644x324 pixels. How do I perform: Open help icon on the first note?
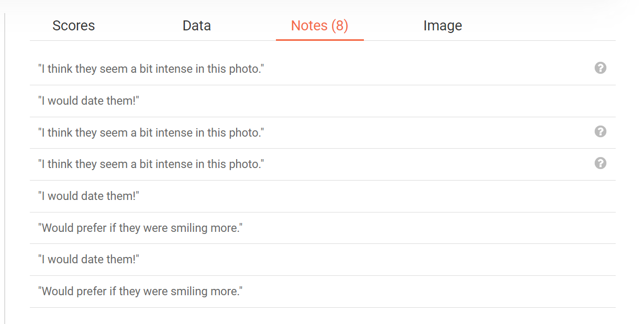(601, 68)
